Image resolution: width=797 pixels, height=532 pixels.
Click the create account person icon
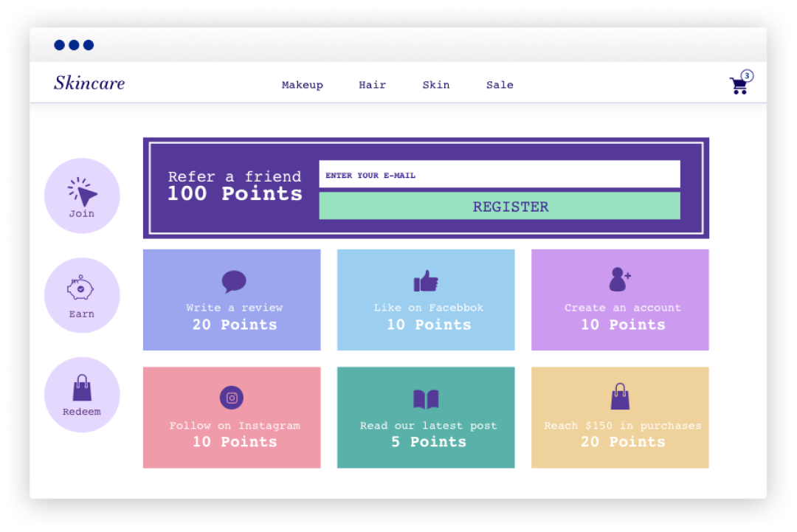[620, 279]
